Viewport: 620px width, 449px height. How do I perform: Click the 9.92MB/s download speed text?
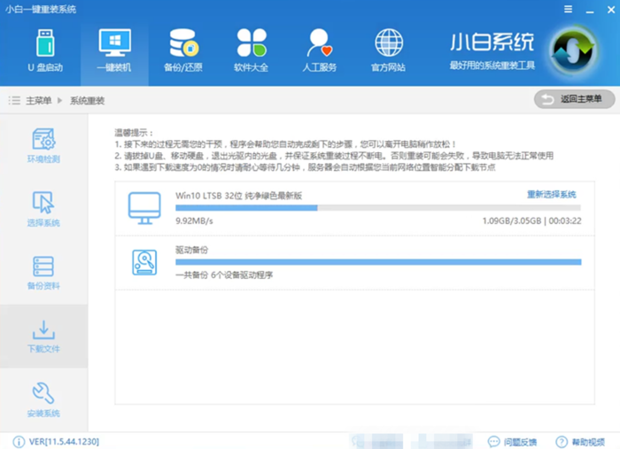pyautogui.click(x=194, y=221)
